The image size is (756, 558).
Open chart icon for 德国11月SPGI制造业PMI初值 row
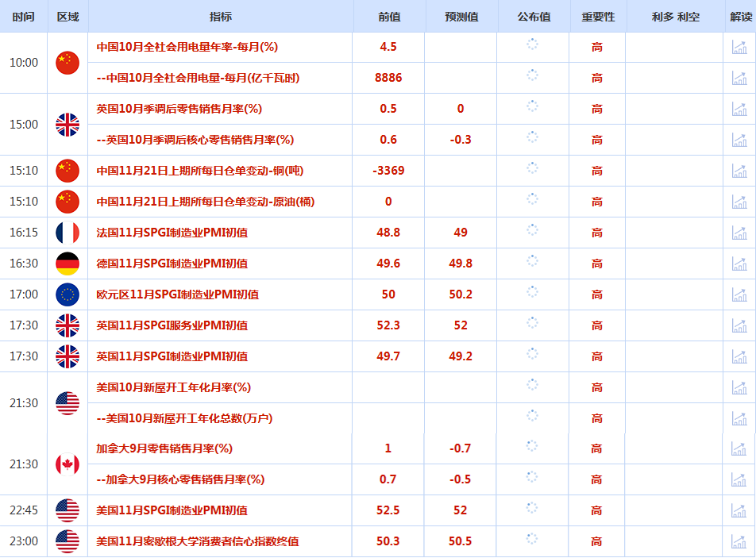tap(739, 264)
